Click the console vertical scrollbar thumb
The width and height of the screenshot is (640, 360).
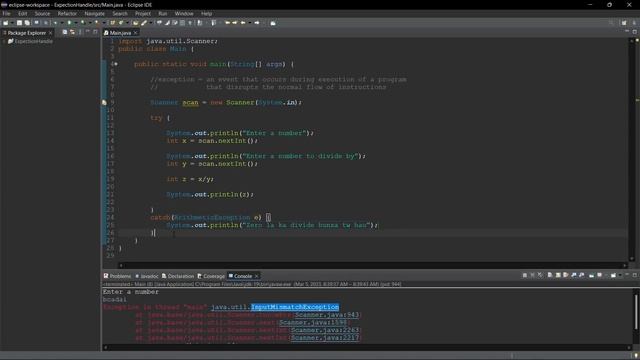tap(636, 312)
